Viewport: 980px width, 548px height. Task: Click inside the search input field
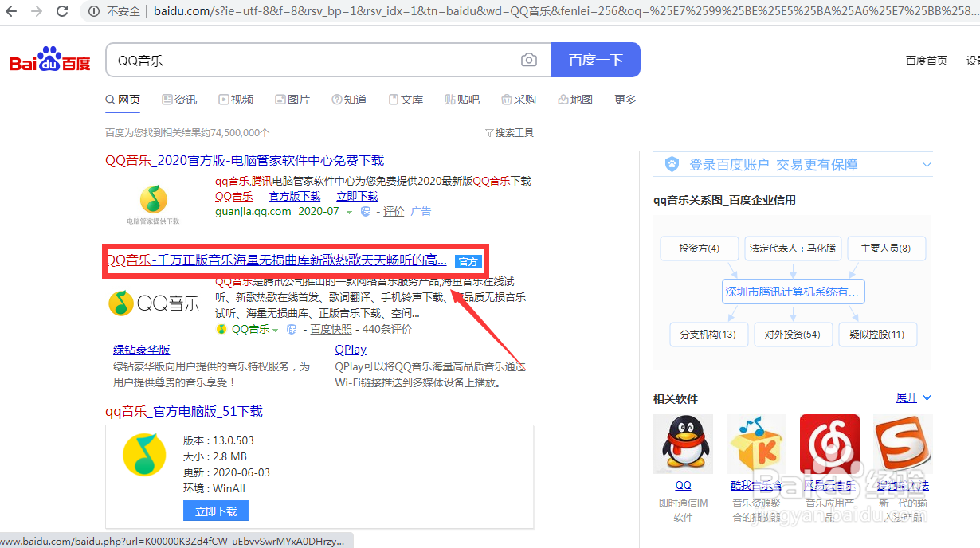319,59
